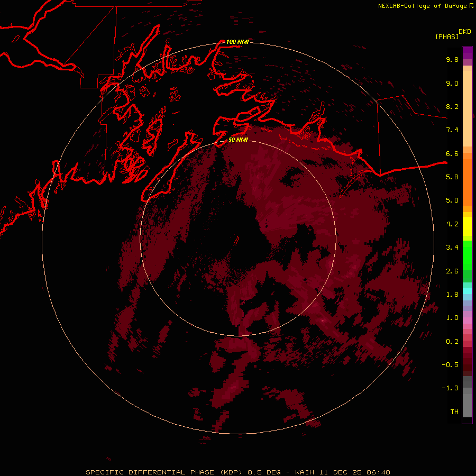
Task: Click the 5.8 legend value
Action: pos(452,177)
